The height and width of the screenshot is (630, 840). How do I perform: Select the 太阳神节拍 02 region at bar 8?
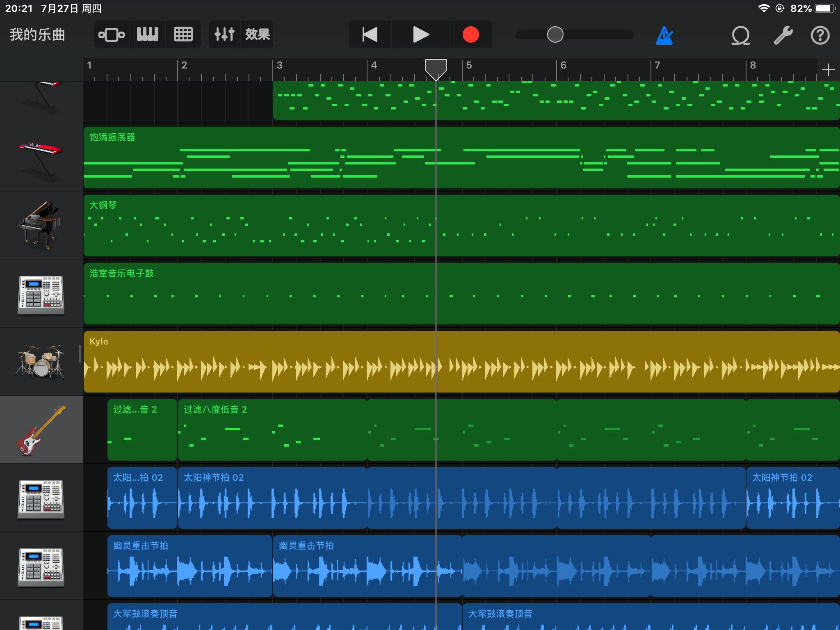pos(793,498)
